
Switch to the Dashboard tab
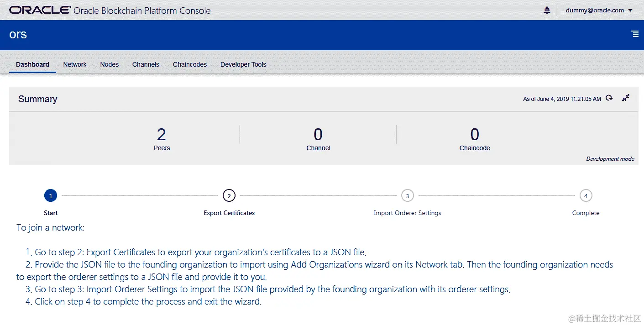tap(32, 64)
